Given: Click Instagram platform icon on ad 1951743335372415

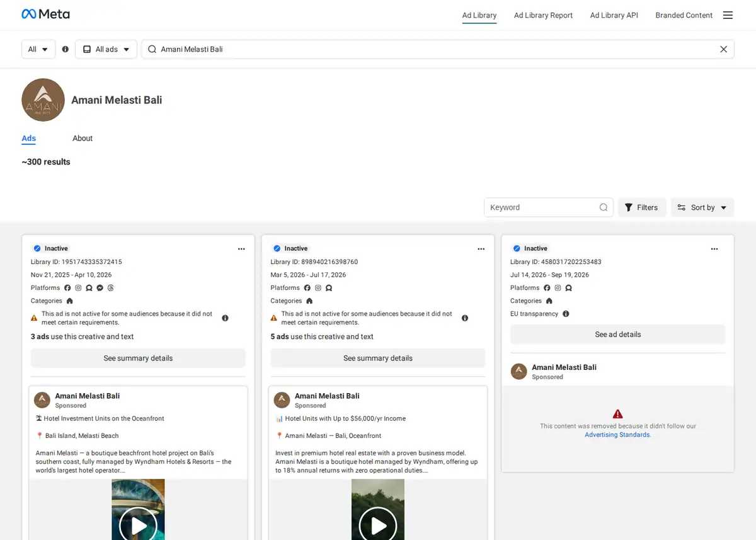Looking at the screenshot, I should coord(78,288).
